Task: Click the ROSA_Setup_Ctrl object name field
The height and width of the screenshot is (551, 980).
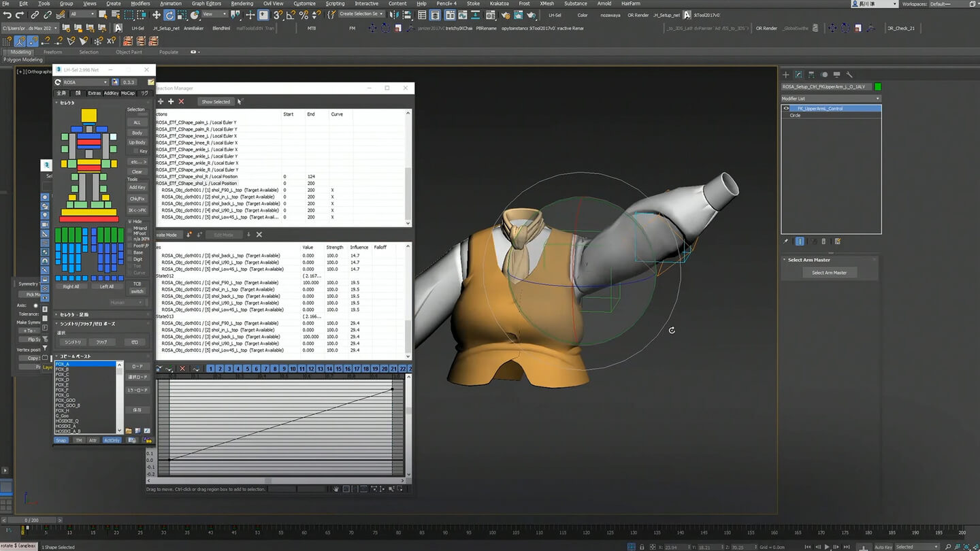Action: (x=826, y=86)
